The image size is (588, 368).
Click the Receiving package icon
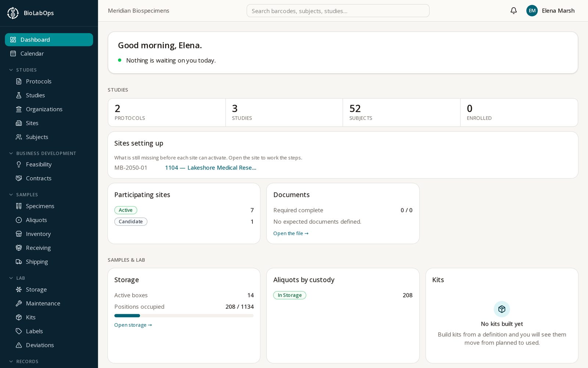coord(19,248)
